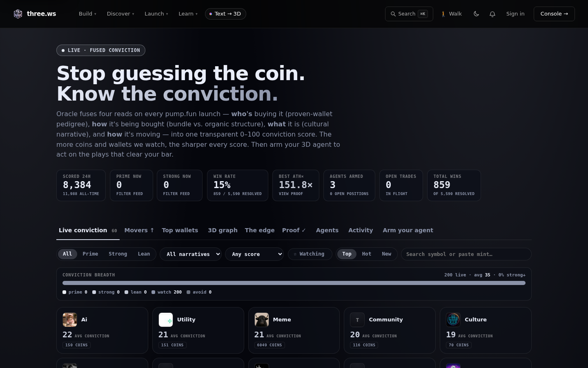Click the strong 0 legend swatch

[x=94, y=292]
